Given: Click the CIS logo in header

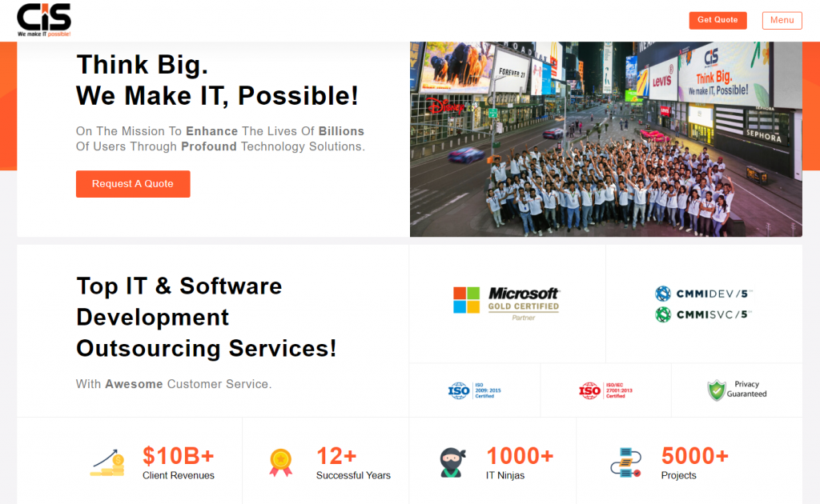Looking at the screenshot, I should coord(44,20).
